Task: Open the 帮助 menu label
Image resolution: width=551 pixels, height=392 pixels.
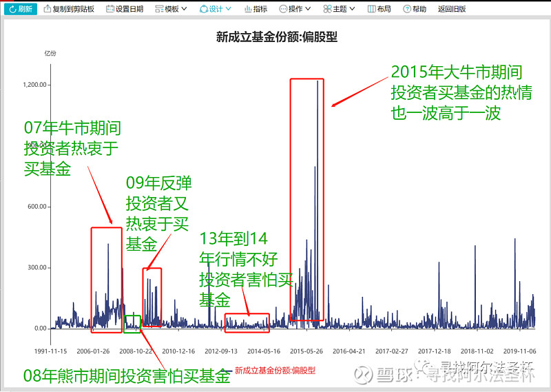Action: [419, 9]
